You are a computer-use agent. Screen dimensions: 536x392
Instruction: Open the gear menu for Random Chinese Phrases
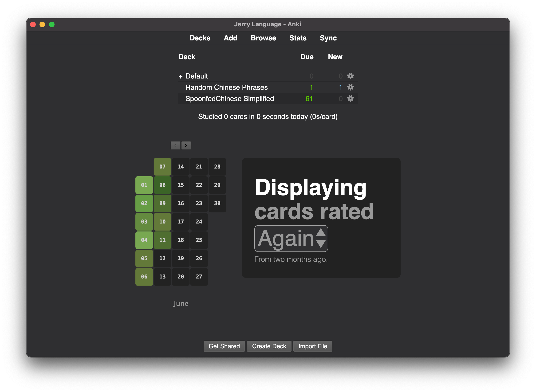350,87
